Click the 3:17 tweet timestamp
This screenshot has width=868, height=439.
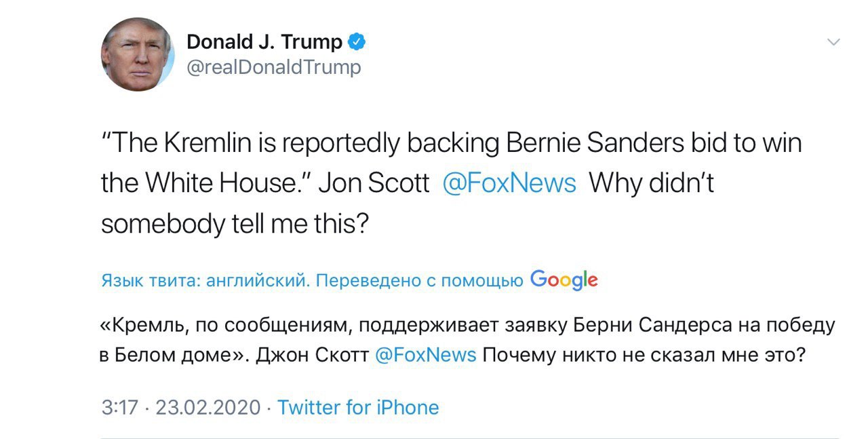(x=119, y=407)
